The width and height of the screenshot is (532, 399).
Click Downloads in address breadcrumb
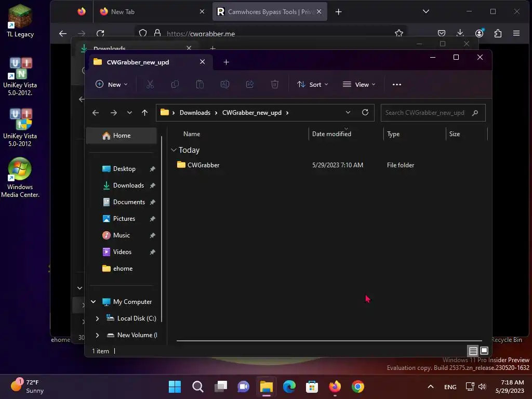195,113
